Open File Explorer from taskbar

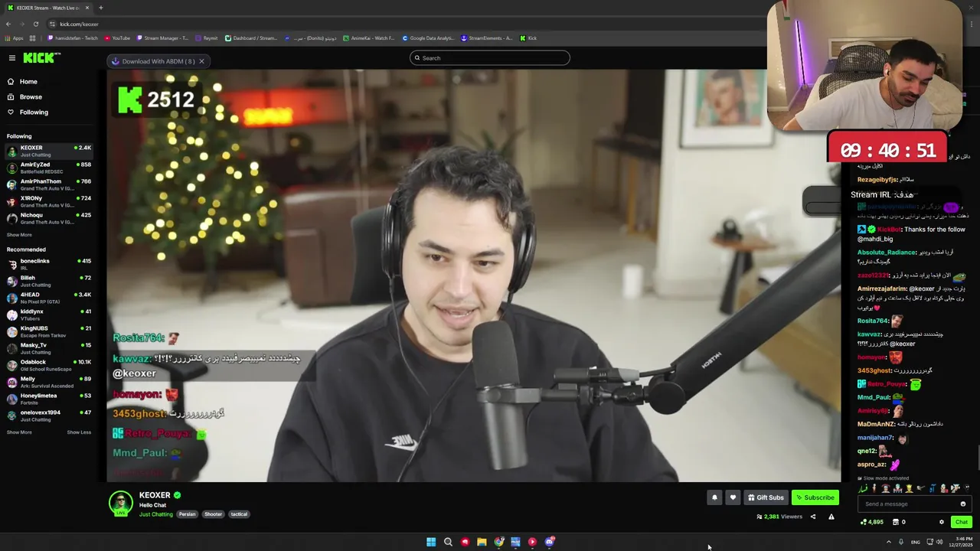[x=482, y=542]
